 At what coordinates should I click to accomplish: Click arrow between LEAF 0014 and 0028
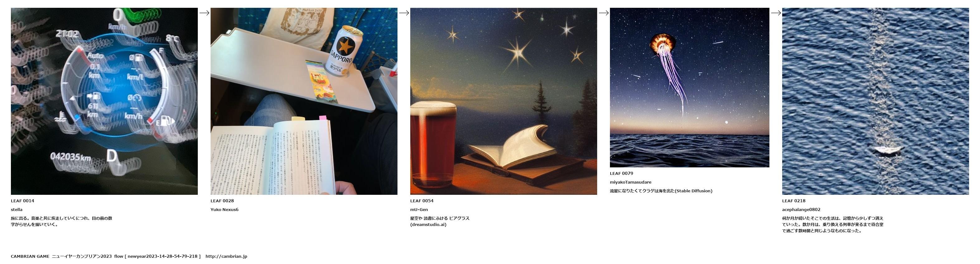pos(204,13)
